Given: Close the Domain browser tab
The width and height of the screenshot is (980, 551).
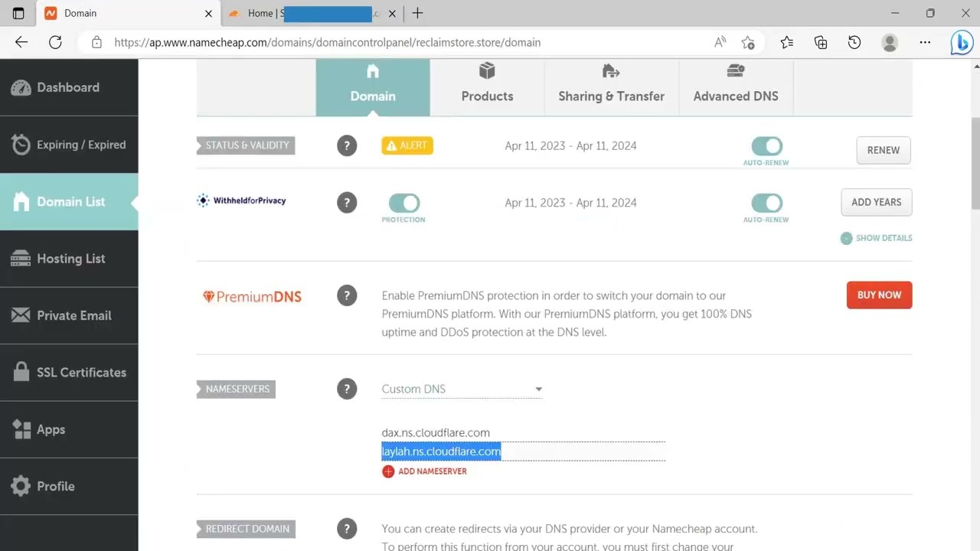Looking at the screenshot, I should (x=209, y=14).
